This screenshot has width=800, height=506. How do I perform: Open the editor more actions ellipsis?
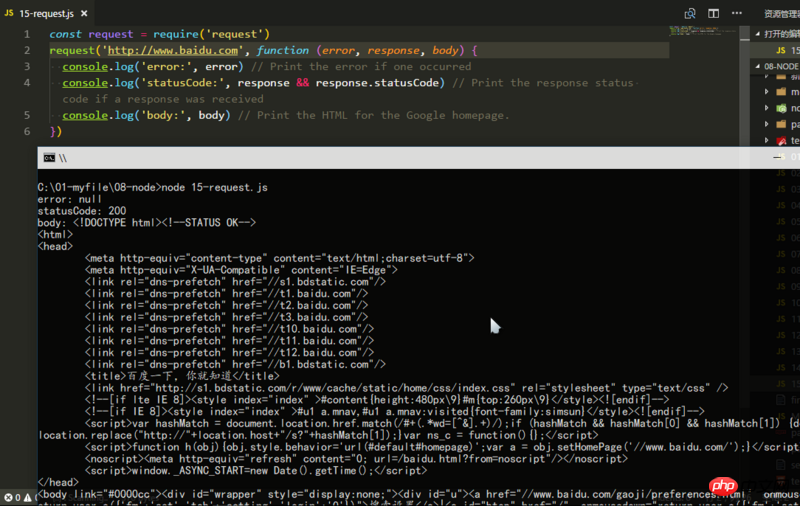pos(737,13)
